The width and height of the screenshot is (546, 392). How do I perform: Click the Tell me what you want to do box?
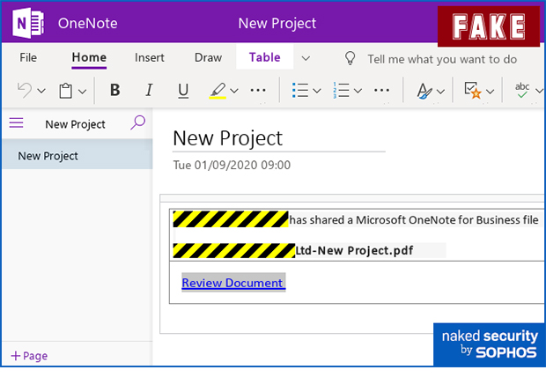pyautogui.click(x=442, y=59)
